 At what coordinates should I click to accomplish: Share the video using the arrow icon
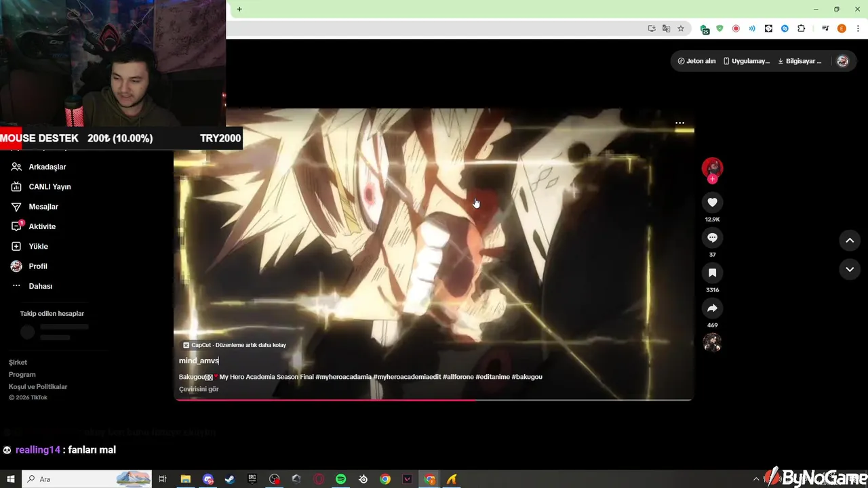click(x=712, y=308)
